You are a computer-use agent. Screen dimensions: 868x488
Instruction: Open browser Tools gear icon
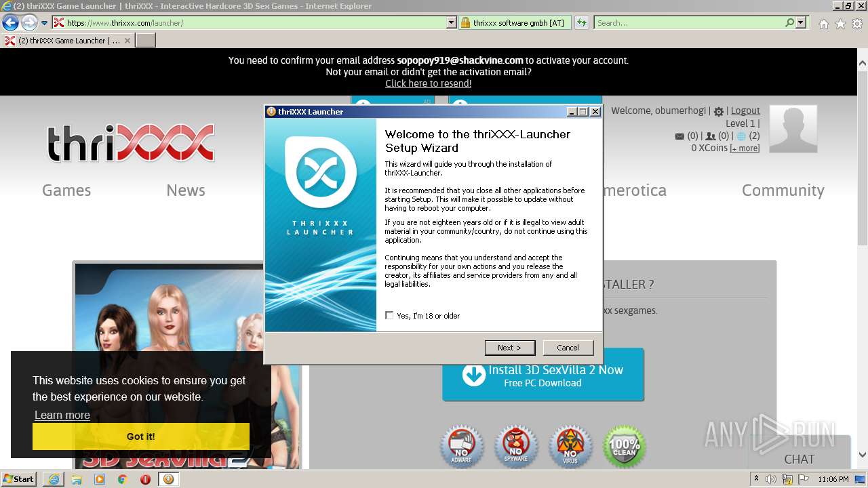857,24
